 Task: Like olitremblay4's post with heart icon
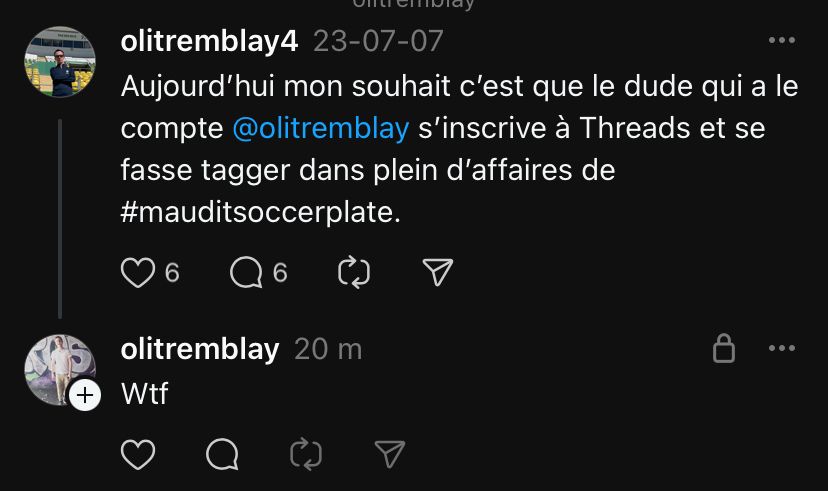pos(138,272)
